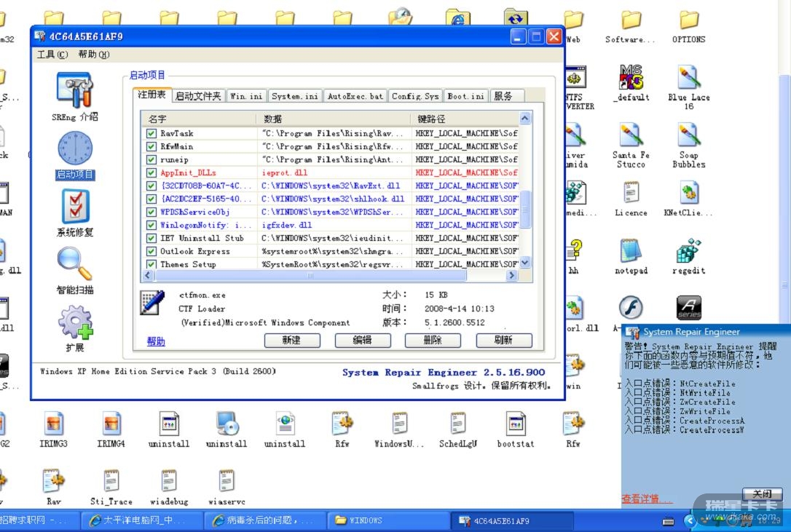Image resolution: width=791 pixels, height=532 pixels.
Task: Click the ctfmon.exe file details icon
Action: [151, 303]
